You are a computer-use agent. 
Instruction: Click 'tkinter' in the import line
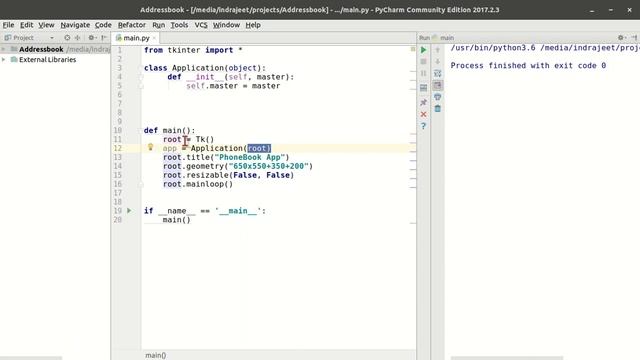pyautogui.click(x=184, y=50)
